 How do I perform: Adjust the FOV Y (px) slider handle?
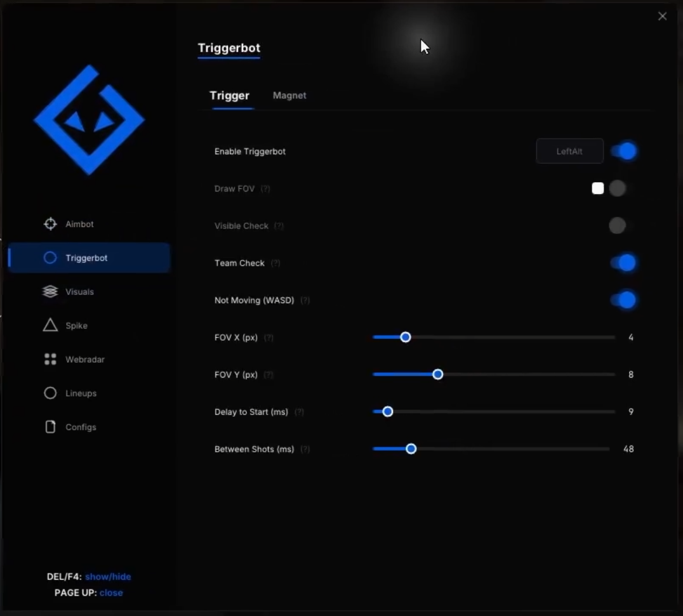click(438, 374)
